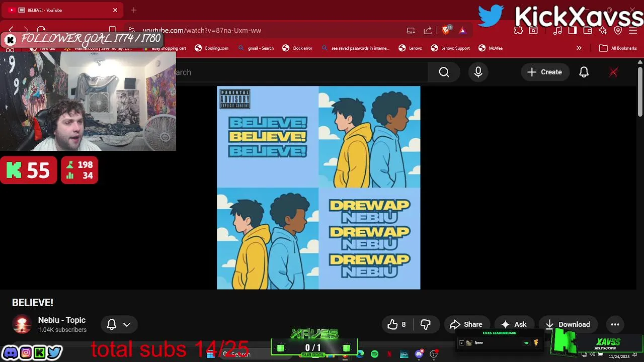The width and height of the screenshot is (644, 362).
Task: Open Nebiu - Topic channel link
Action: pyautogui.click(x=62, y=320)
